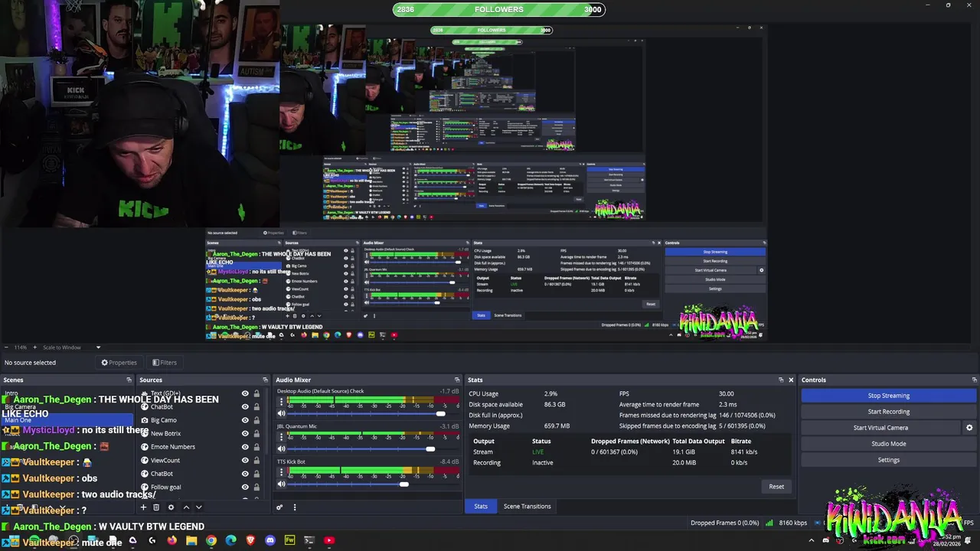Open source properties gear in Sources toolbar
This screenshot has height=551, width=980.
pyautogui.click(x=171, y=507)
